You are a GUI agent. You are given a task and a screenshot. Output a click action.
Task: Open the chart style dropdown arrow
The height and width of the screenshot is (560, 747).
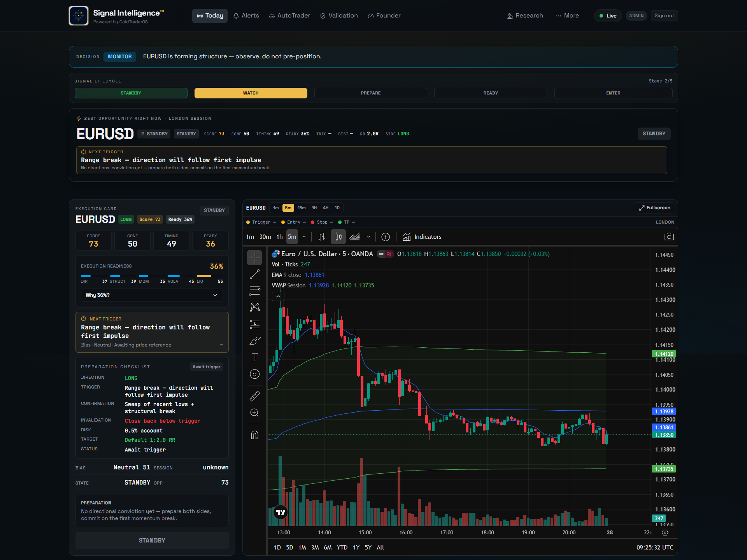click(368, 237)
